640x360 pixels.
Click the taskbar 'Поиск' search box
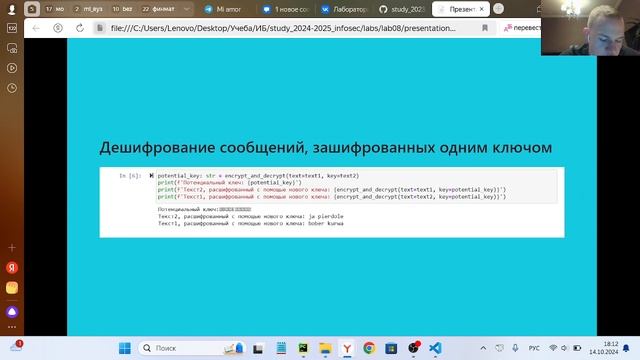point(192,348)
